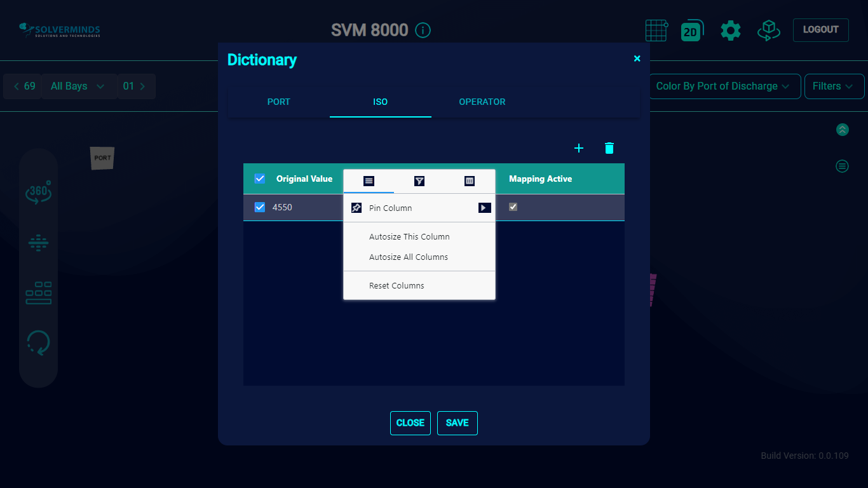Uncheck the row checkbox for 4550
The width and height of the screenshot is (868, 488).
coord(260,207)
